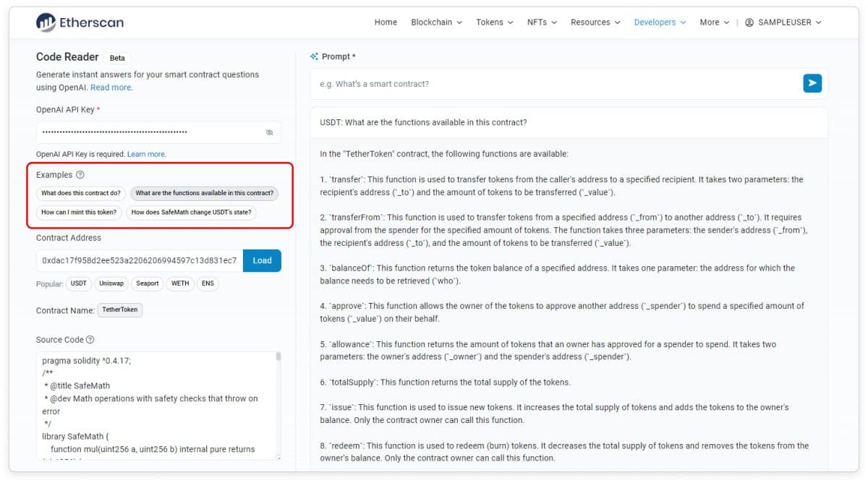Send the prompt with the arrow button
Screen dimensions: 868x483
click(x=812, y=83)
